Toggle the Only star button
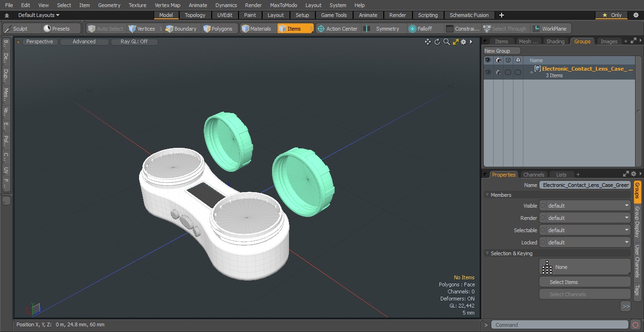 point(611,15)
